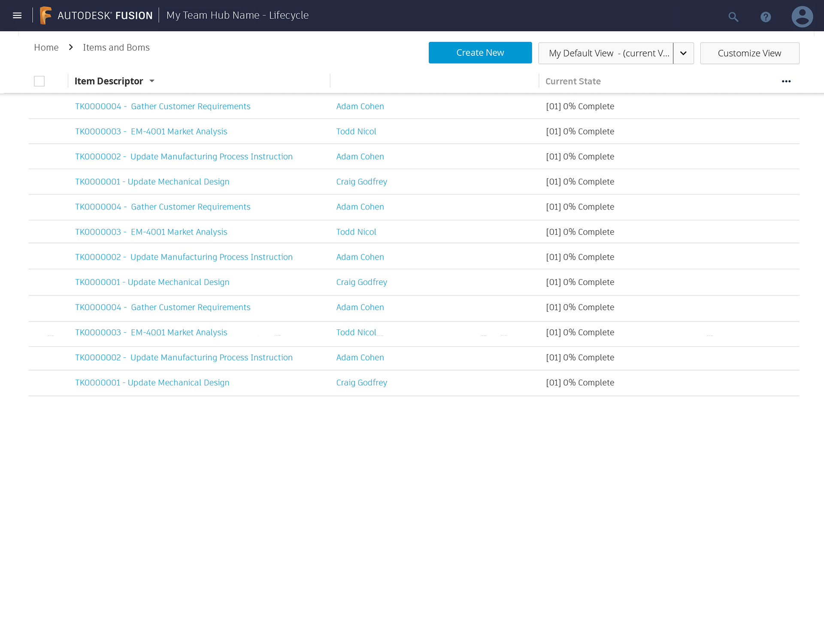Click the Create New button

(x=480, y=53)
